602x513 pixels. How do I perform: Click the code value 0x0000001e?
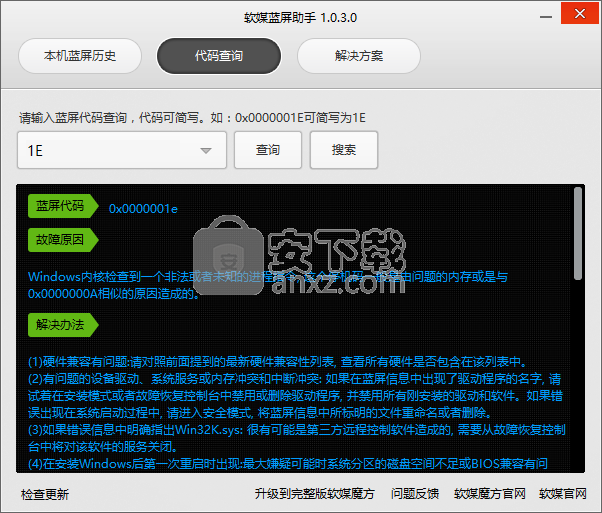click(x=143, y=209)
